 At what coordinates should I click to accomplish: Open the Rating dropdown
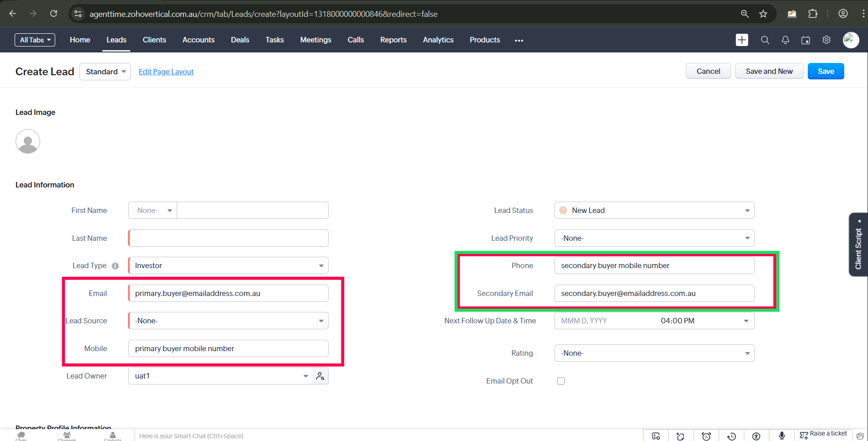coord(654,353)
